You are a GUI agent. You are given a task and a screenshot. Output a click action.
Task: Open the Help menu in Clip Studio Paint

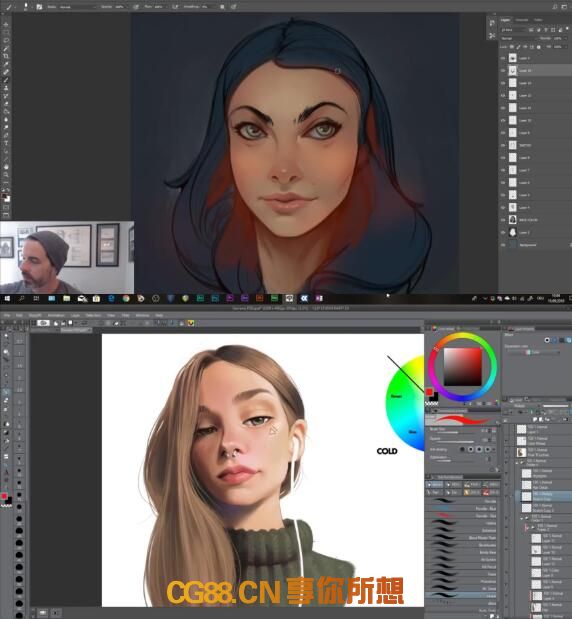(159, 315)
